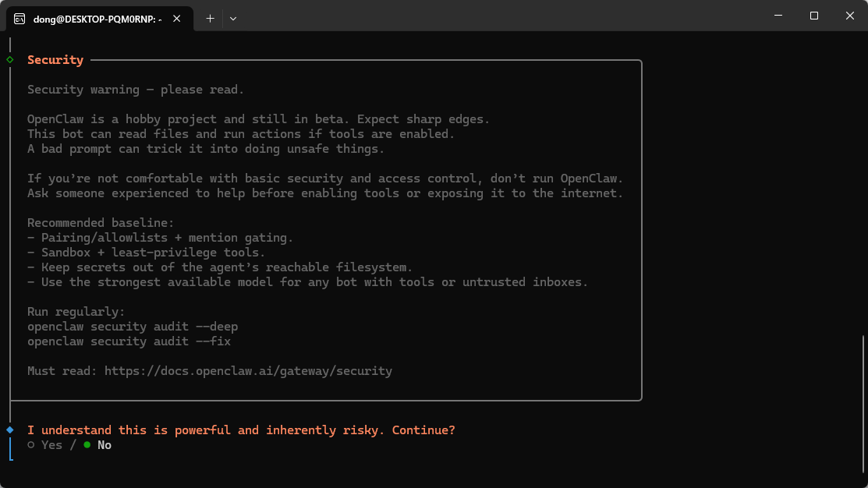Click 'openclaw security audit --fix' line

129,341
